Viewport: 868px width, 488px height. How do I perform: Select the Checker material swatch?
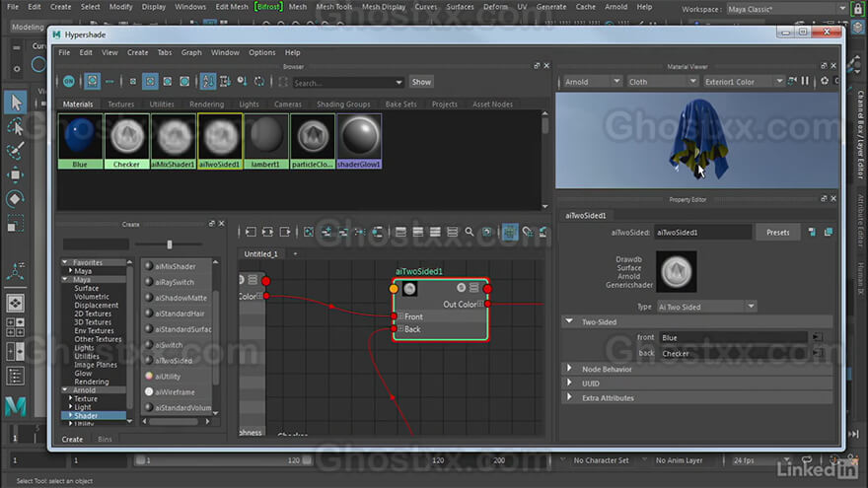pyautogui.click(x=126, y=141)
